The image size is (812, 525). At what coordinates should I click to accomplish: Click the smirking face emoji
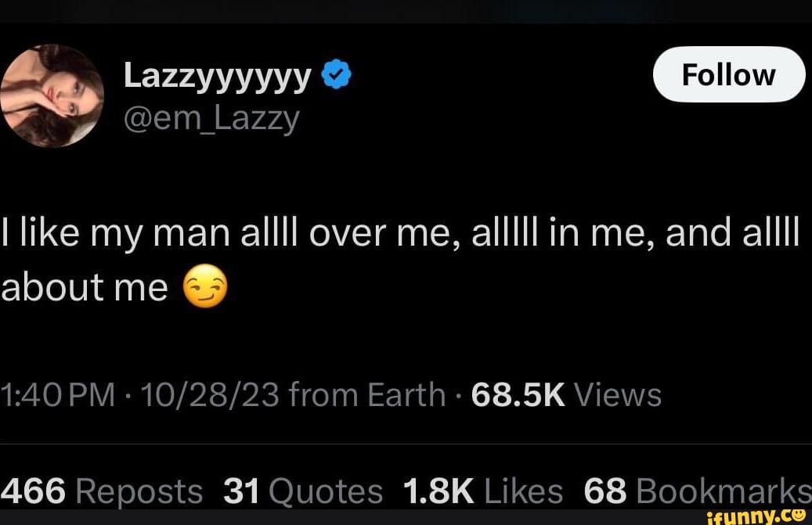(207, 287)
